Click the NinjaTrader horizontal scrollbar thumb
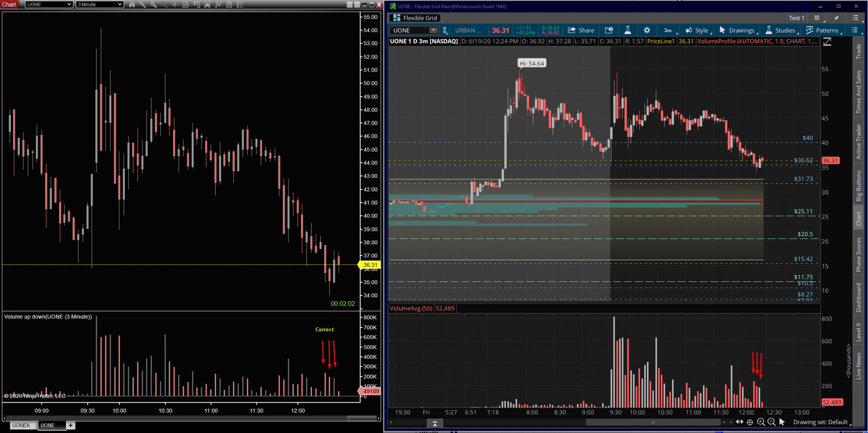Viewport: 868px width, 433px height. pyautogui.click(x=362, y=418)
